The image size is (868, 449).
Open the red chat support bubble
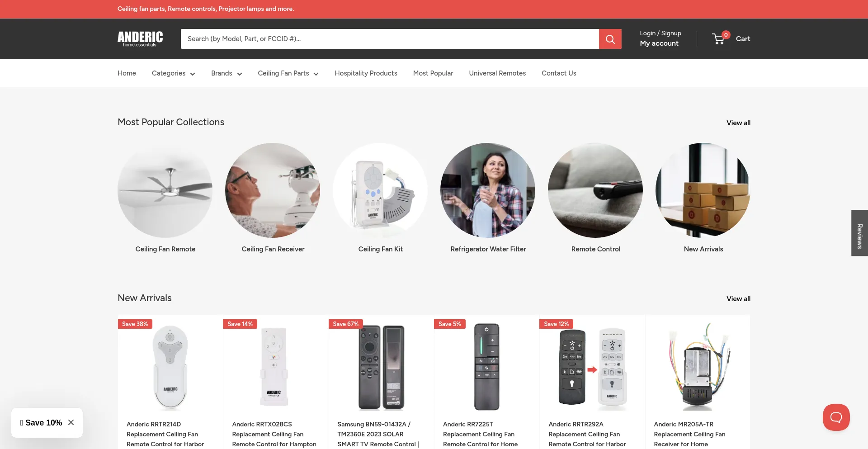(x=836, y=417)
